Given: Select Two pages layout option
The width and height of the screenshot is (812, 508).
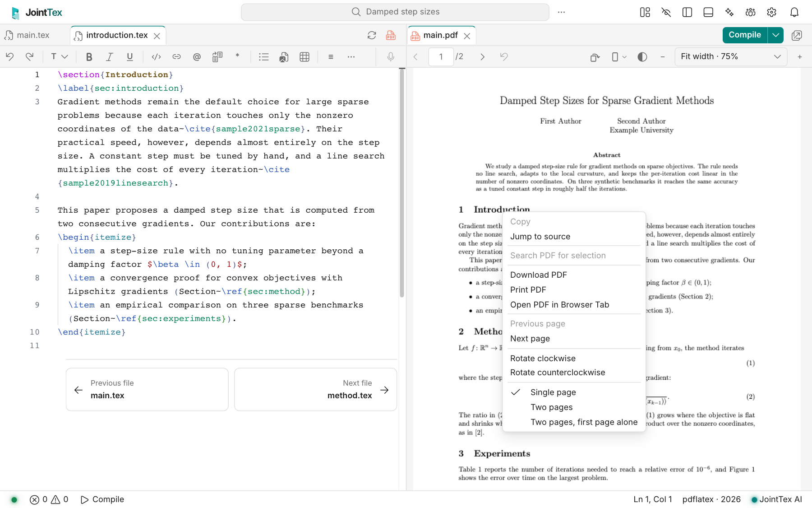Looking at the screenshot, I should click(x=574, y=407).
